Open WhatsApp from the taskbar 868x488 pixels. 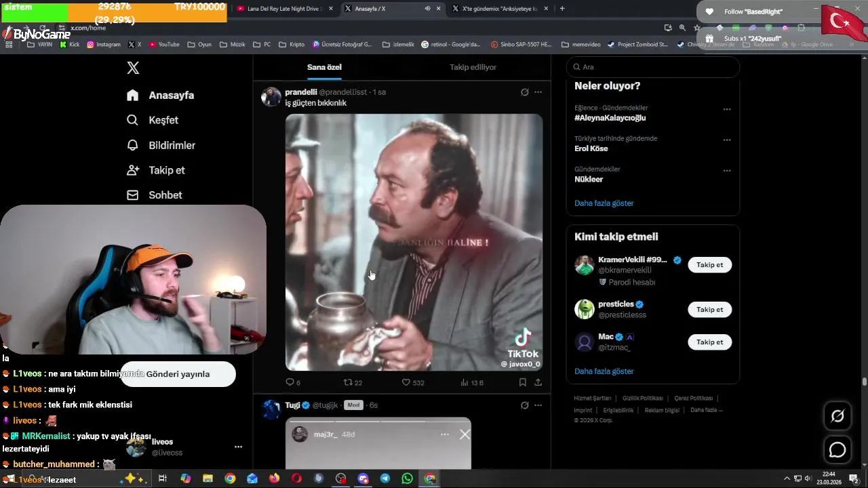pos(407,479)
